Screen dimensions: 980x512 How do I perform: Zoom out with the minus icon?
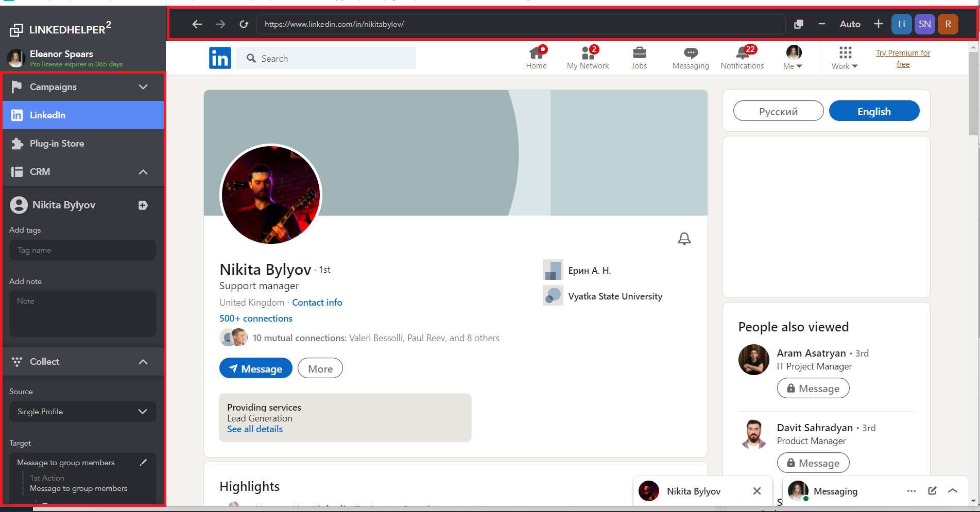pos(822,24)
